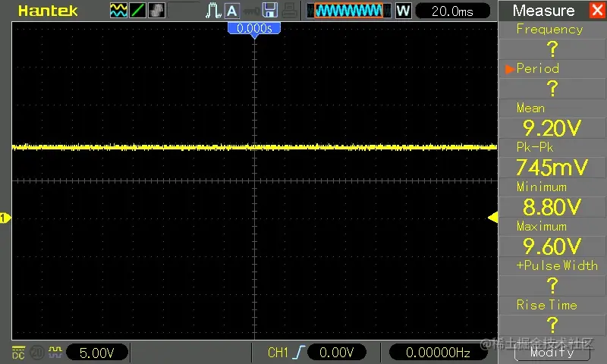Click the grey persistence display icon

pyautogui.click(x=156, y=11)
